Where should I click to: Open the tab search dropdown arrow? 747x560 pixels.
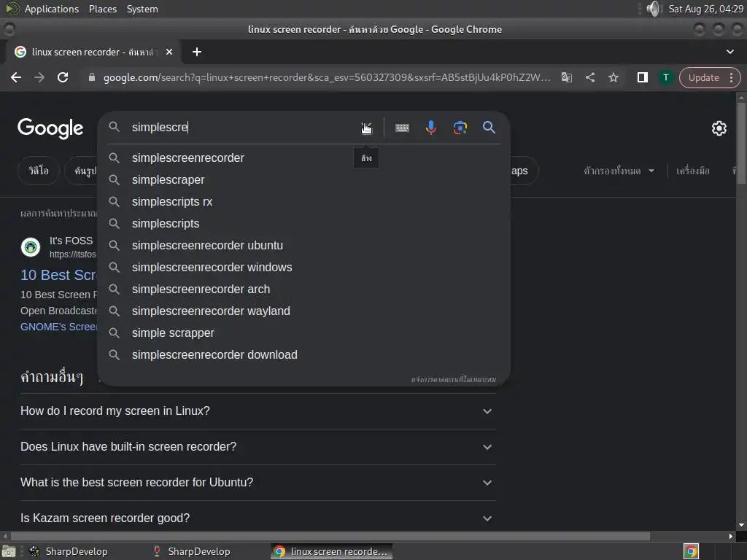pyautogui.click(x=729, y=52)
